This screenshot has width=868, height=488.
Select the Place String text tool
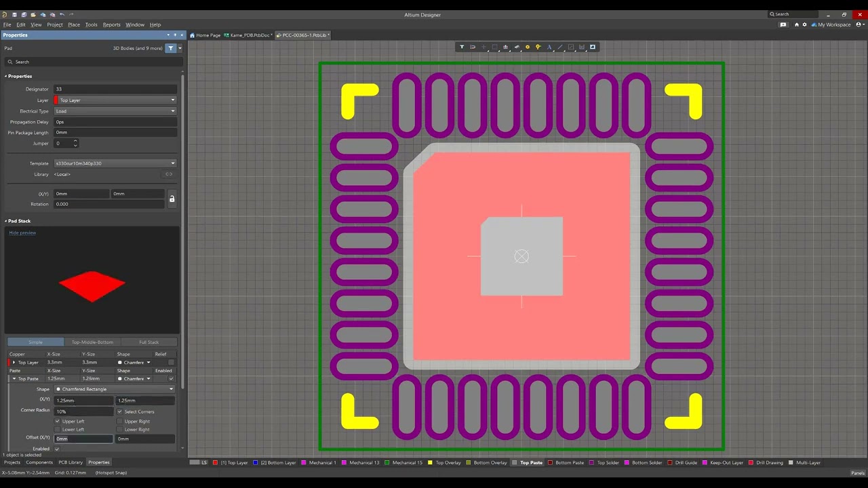[549, 47]
